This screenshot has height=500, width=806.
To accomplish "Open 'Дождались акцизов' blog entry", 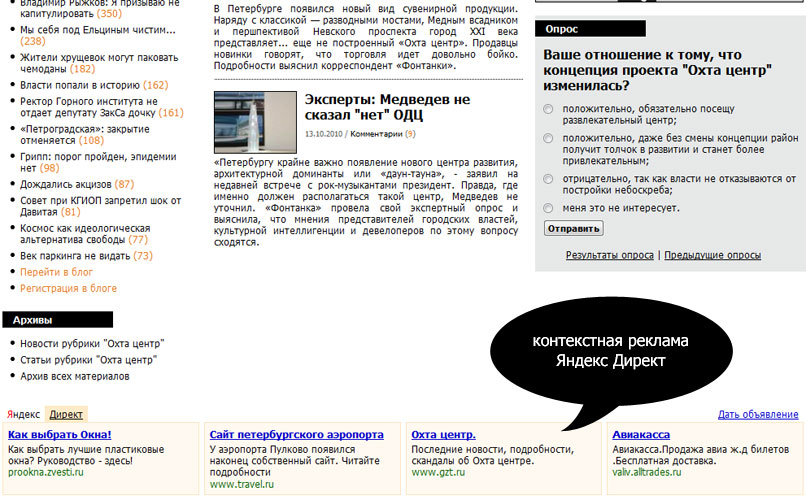I will [x=66, y=184].
